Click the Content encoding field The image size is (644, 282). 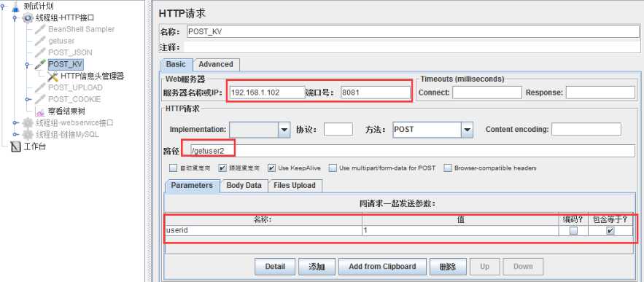point(586,129)
